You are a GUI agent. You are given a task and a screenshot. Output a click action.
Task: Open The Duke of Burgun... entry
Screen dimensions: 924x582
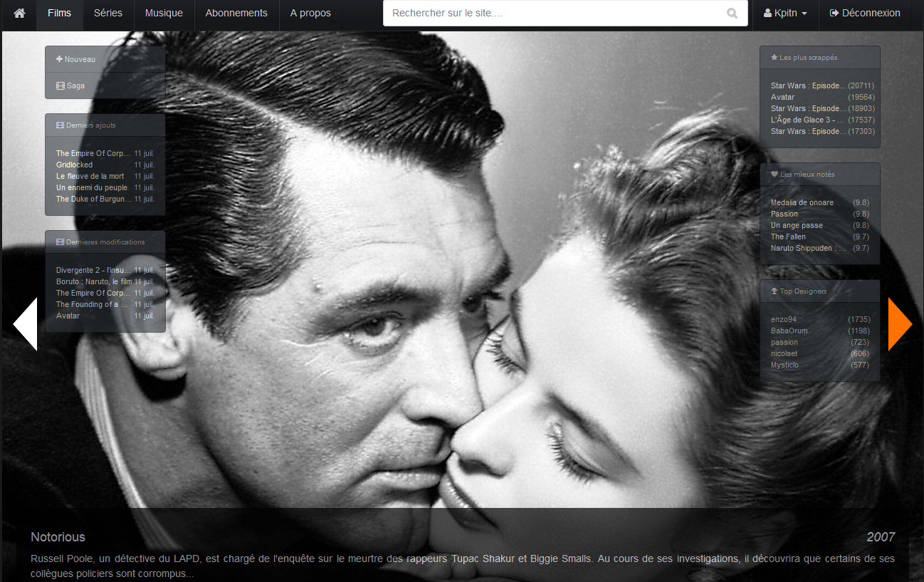click(94, 199)
